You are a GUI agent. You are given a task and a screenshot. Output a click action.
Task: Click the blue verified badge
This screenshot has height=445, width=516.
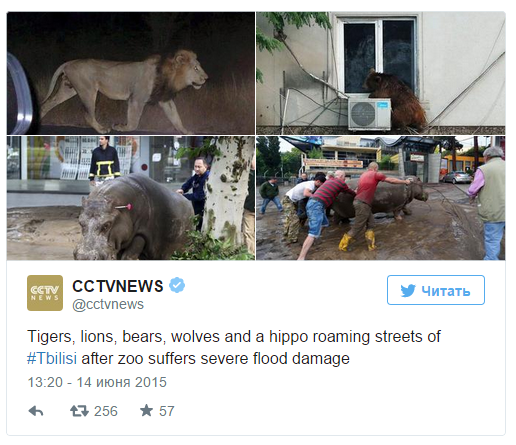[177, 285]
